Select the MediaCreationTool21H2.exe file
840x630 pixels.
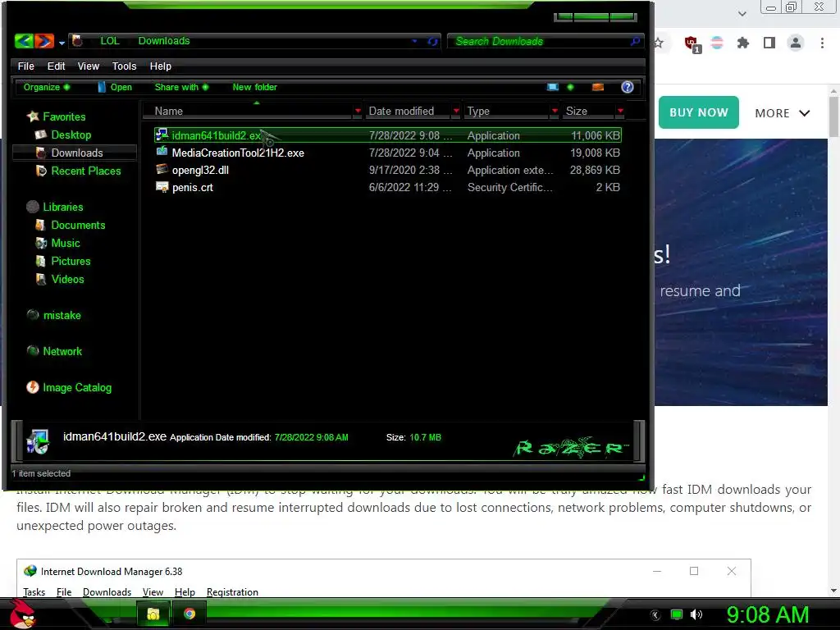pos(388,153)
